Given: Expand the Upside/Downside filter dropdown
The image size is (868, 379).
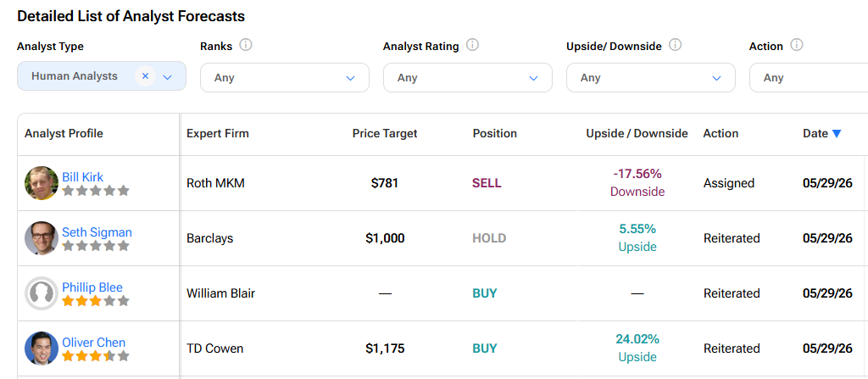Looking at the screenshot, I should [x=651, y=77].
